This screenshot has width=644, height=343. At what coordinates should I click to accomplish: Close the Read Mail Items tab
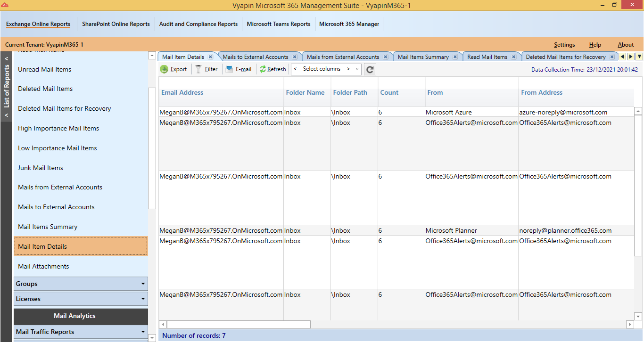[514, 57]
